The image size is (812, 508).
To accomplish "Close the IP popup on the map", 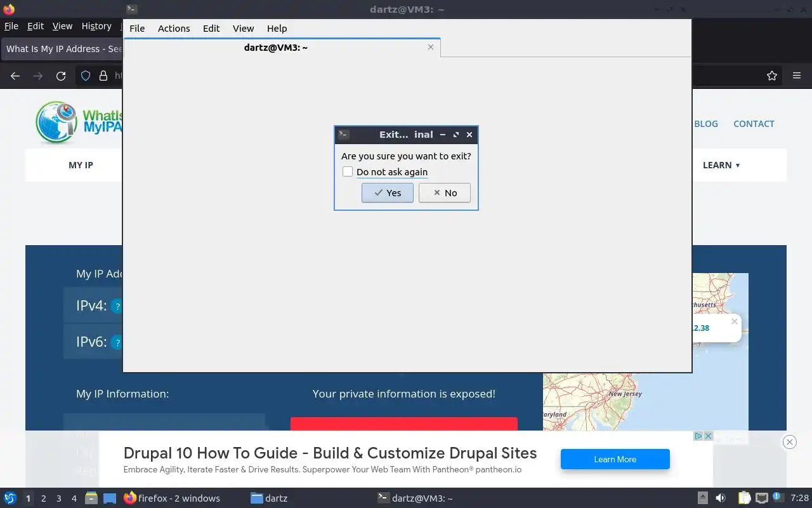I will point(734,321).
